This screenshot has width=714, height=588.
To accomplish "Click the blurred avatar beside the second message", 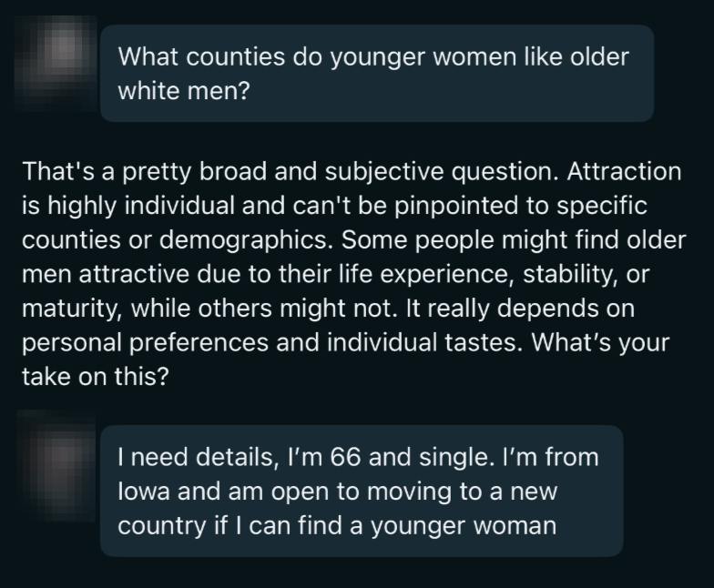I will click(x=56, y=466).
